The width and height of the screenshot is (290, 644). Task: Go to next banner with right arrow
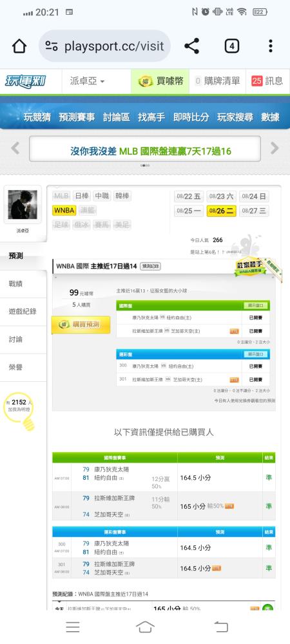(x=275, y=148)
